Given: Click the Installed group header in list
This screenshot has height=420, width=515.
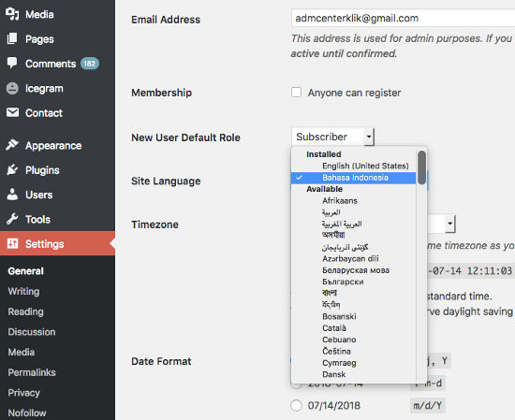Looking at the screenshot, I should pos(324,154).
